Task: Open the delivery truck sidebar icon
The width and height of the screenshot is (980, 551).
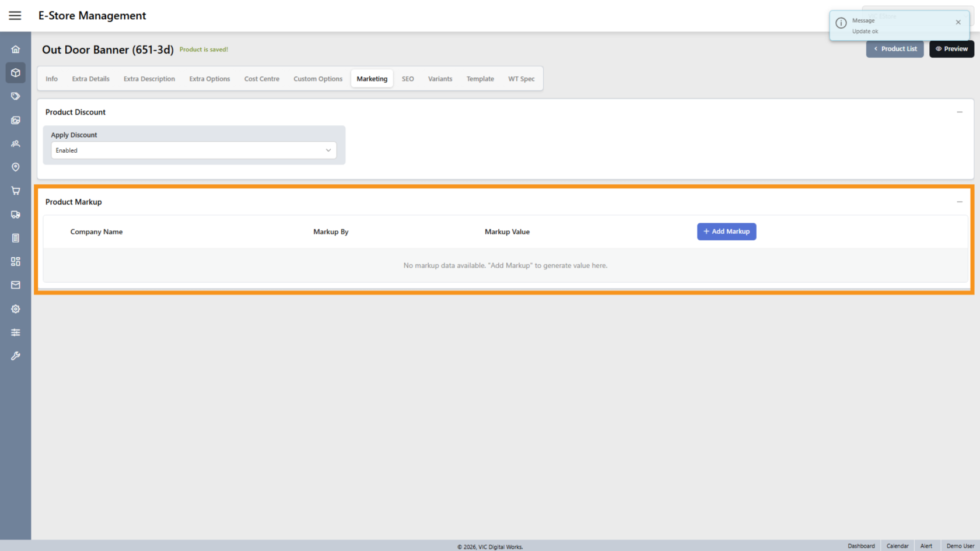Action: point(16,215)
